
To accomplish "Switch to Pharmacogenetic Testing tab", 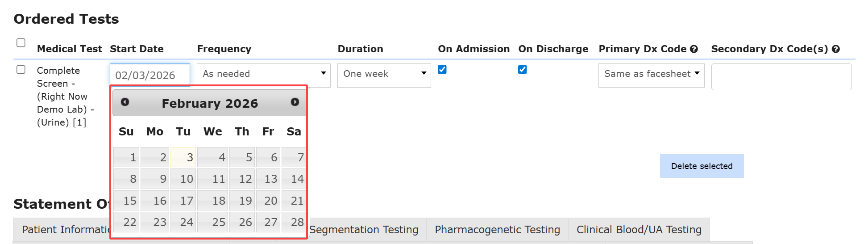I will tap(497, 230).
